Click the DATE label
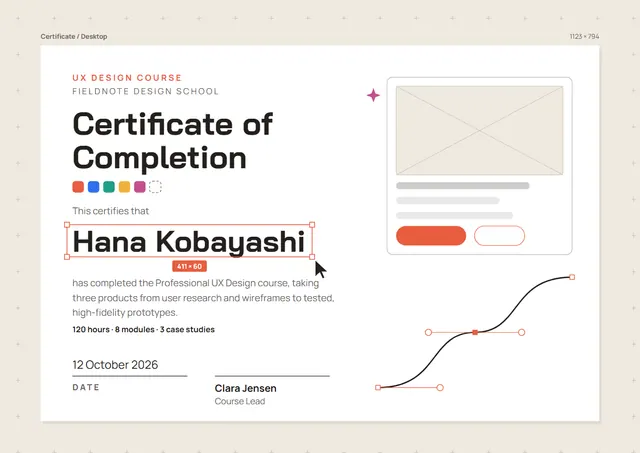Viewport: 640px width, 453px height. (x=86, y=387)
